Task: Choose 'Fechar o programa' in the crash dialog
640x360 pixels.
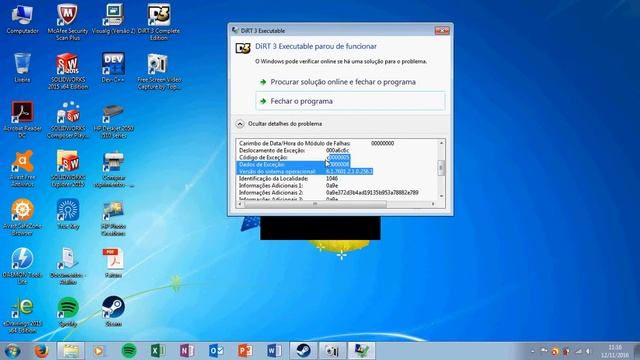Action: 350,101
